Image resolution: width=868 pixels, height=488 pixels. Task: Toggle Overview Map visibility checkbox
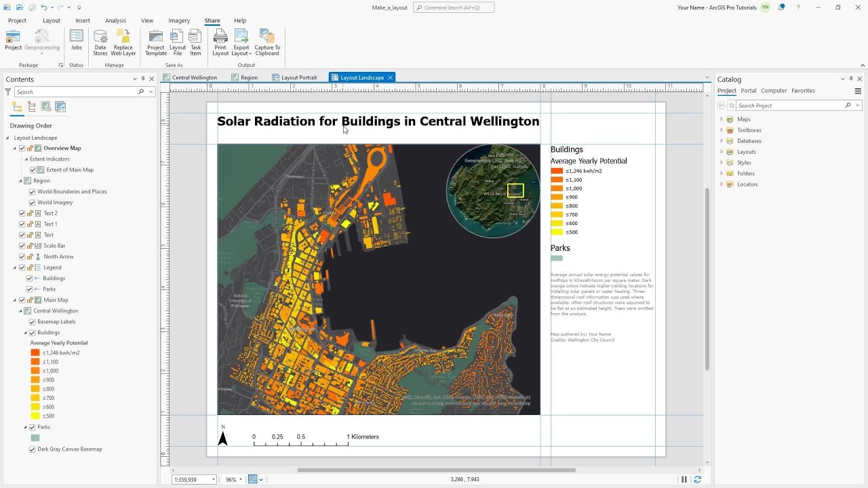[22, 148]
